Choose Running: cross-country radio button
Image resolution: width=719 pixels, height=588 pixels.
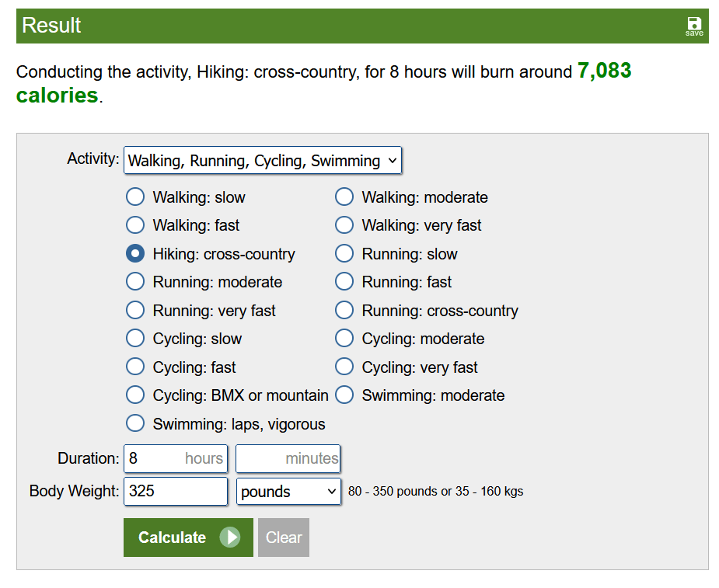pyautogui.click(x=344, y=311)
